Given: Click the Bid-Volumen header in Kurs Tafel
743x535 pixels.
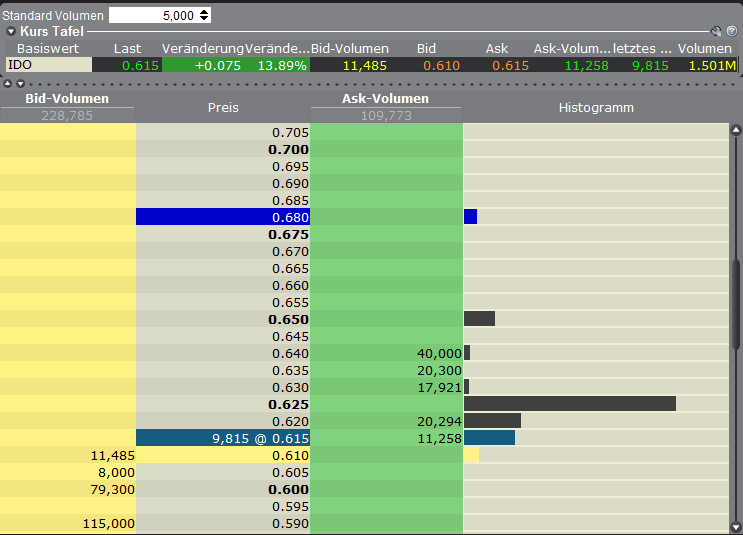Looking at the screenshot, I should (350, 48).
